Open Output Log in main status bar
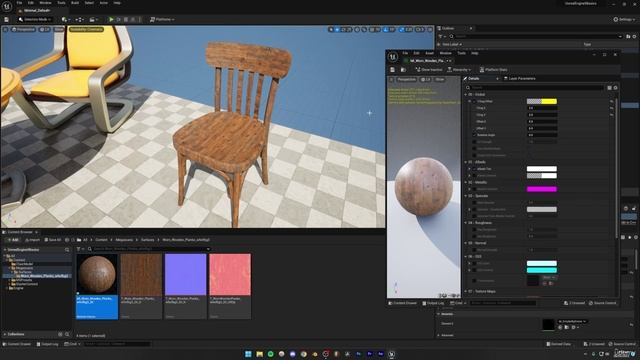 click(x=47, y=344)
